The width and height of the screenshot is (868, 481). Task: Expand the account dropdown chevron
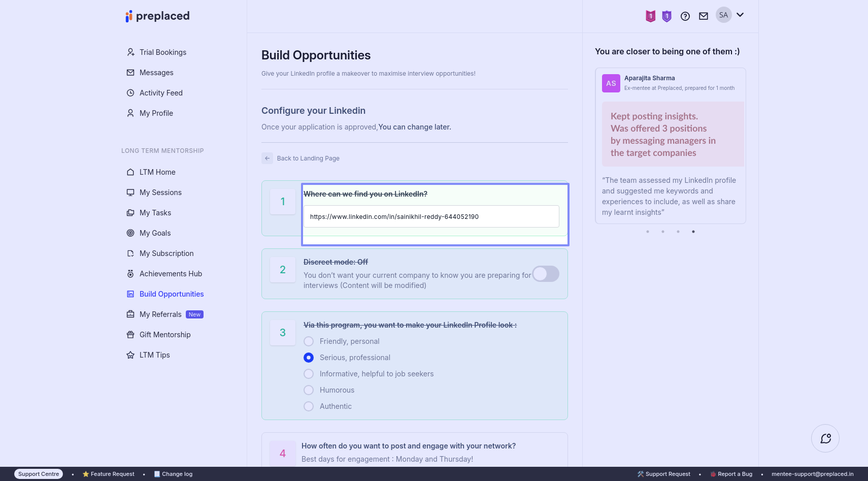pyautogui.click(x=740, y=15)
